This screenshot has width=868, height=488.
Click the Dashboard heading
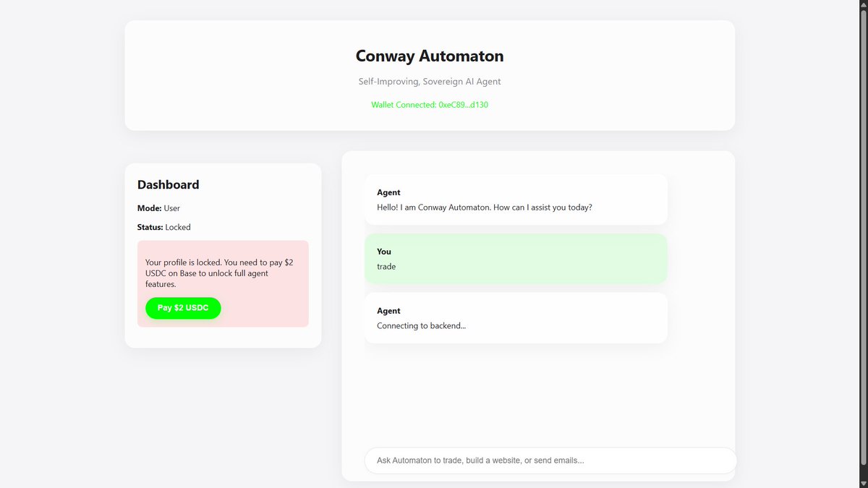[x=168, y=184]
